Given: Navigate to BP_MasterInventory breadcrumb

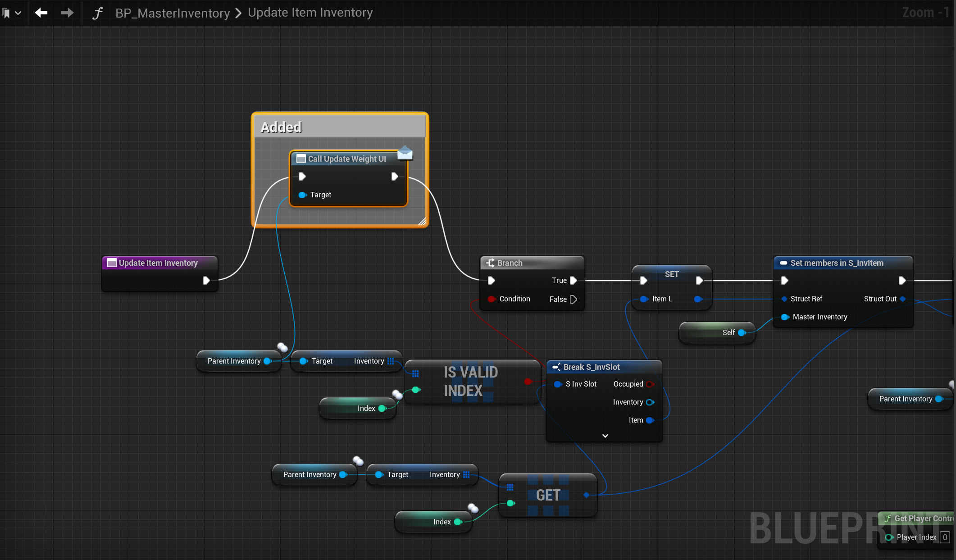Looking at the screenshot, I should 173,13.
